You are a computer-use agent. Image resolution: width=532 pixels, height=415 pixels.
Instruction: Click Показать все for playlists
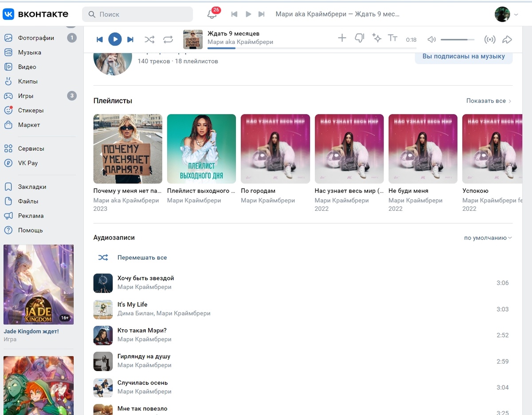pos(489,101)
